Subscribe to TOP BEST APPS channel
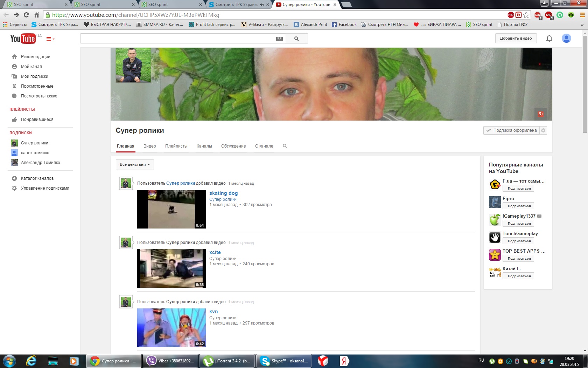The width and height of the screenshot is (588, 368). [518, 259]
